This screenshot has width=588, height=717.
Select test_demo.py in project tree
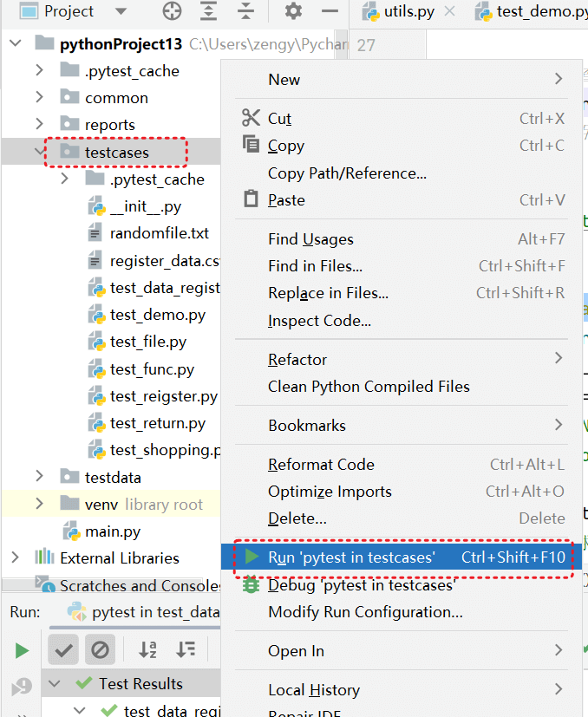click(158, 315)
